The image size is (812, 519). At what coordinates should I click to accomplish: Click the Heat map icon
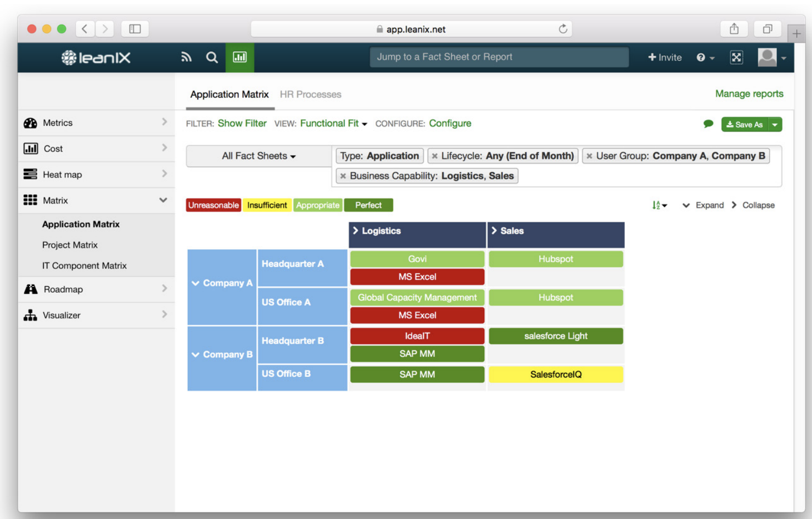coord(31,174)
